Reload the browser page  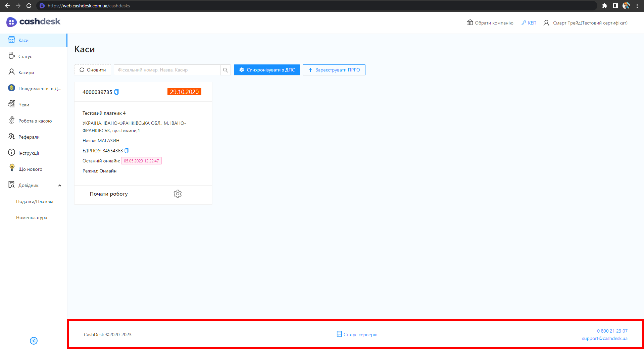pos(29,6)
